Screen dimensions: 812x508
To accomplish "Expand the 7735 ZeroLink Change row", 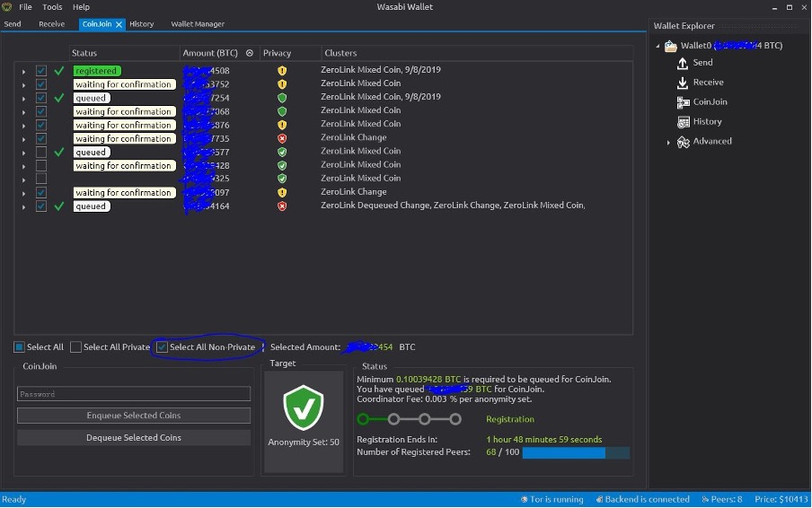I will (x=23, y=139).
